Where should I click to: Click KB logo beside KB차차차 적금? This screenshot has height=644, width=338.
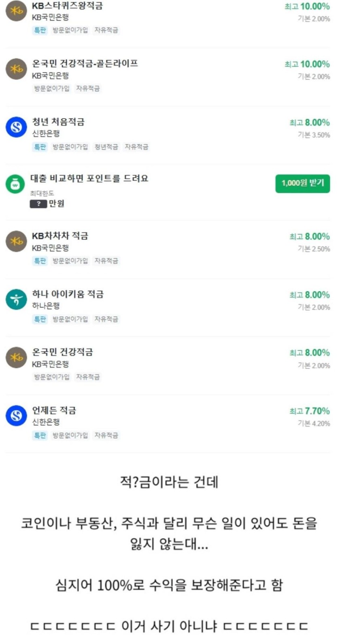pyautogui.click(x=16, y=241)
